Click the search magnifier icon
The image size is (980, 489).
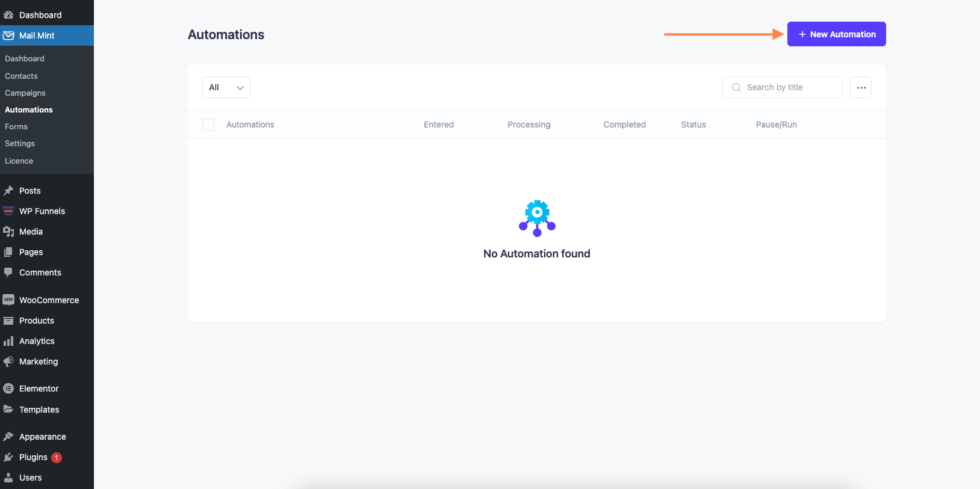(736, 87)
